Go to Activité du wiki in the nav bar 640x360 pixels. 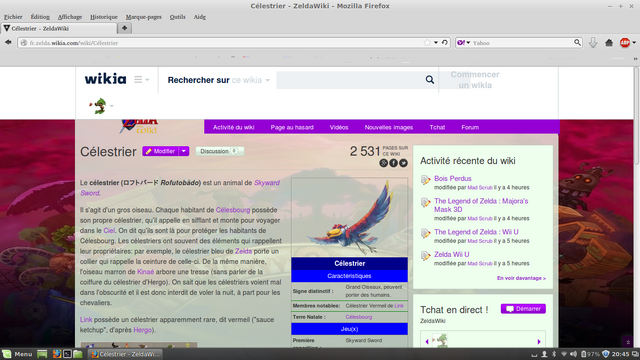233,127
